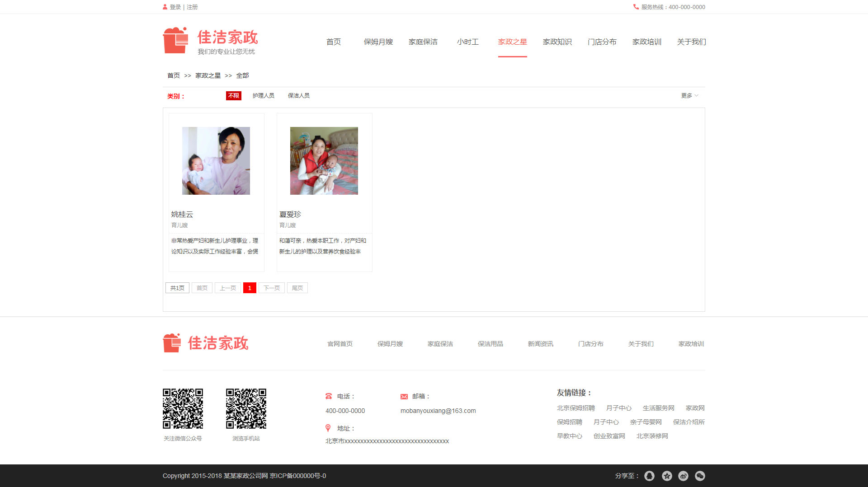The height and width of the screenshot is (487, 868).
Task: Click the envelope icon beside 邮箱
Action: [x=404, y=397]
